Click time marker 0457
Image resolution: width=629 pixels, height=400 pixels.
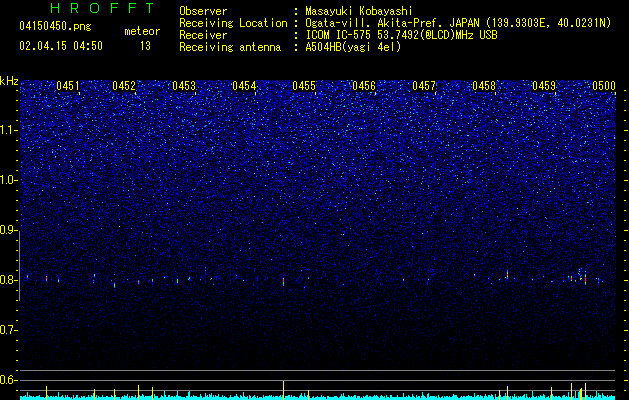pos(424,86)
